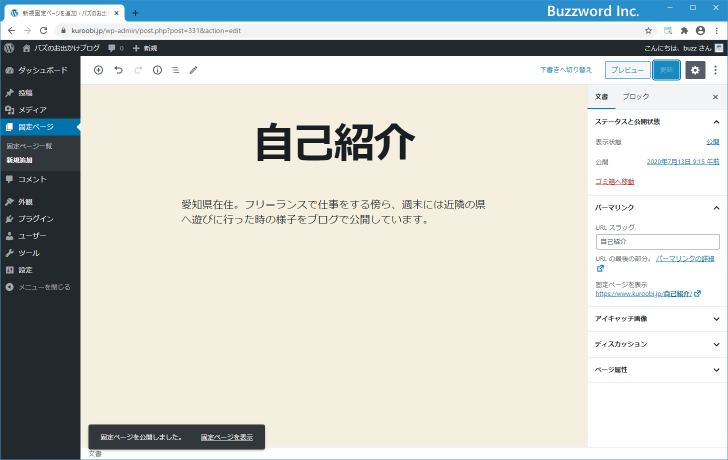Open パーマリンクの詳細 link
Screen dimensions: 728x460
pos(685,259)
